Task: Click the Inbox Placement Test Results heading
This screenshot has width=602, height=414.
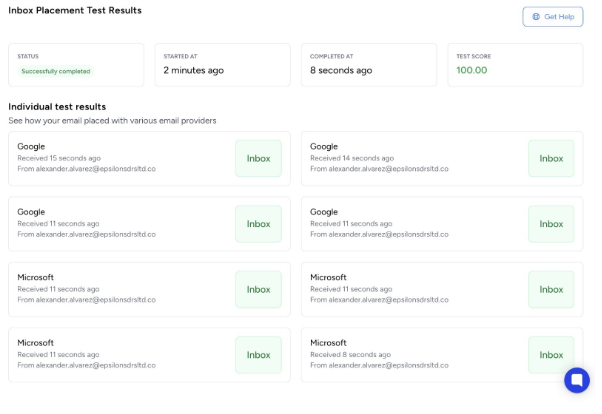Action: [x=75, y=10]
